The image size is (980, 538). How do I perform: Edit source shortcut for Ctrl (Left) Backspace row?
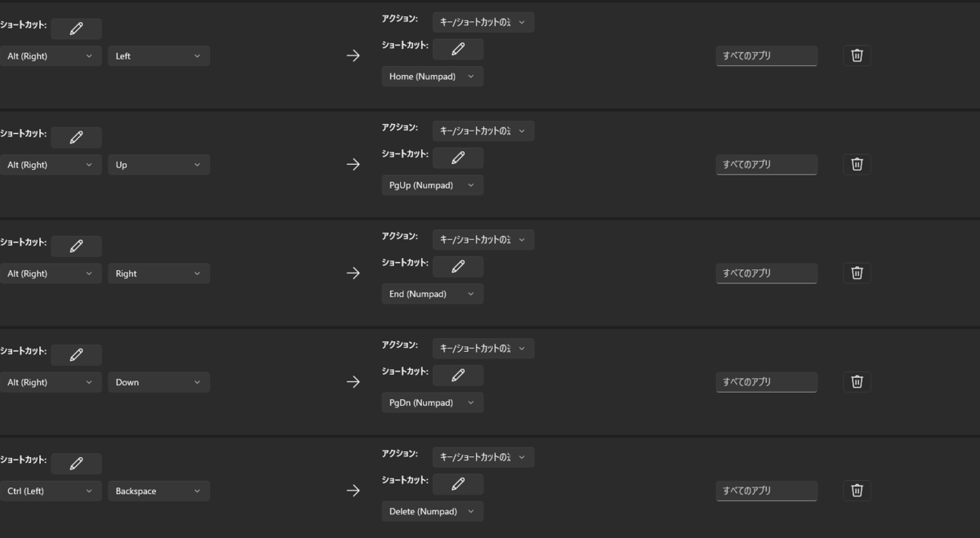point(76,464)
